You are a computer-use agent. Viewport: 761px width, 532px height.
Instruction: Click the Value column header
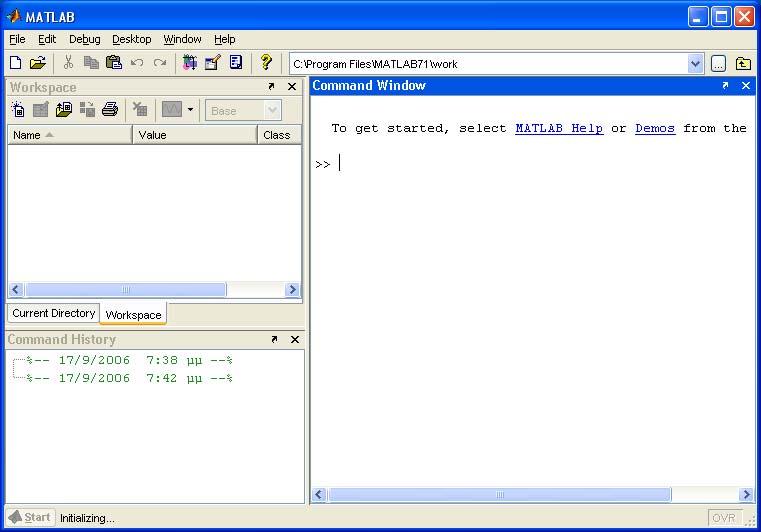click(195, 135)
